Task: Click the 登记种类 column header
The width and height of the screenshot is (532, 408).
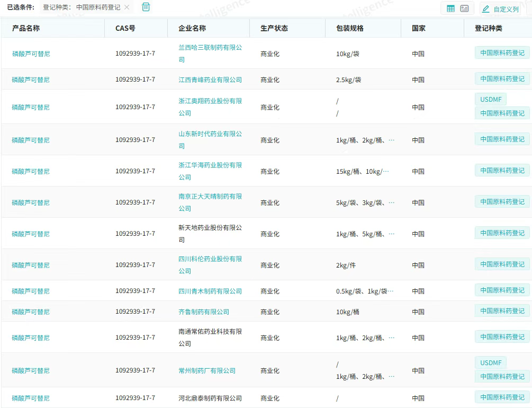Action: [x=488, y=28]
